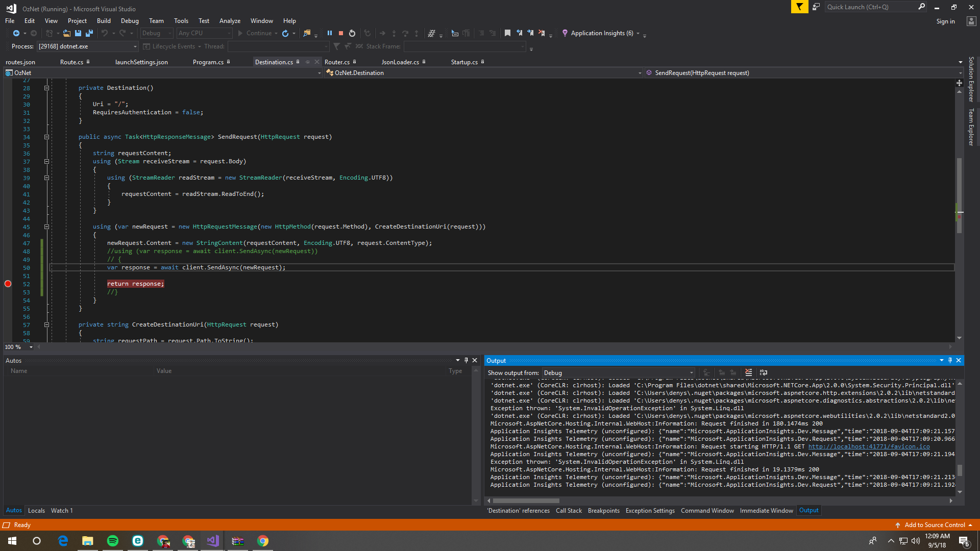Toggle the Output window auto-hide pin
The height and width of the screenshot is (551, 980).
pyautogui.click(x=949, y=360)
